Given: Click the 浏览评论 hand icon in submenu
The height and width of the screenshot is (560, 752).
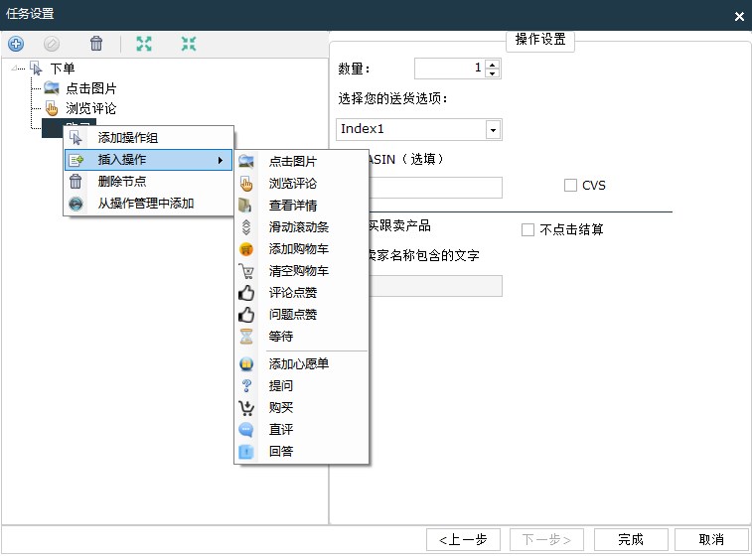Looking at the screenshot, I should tap(246, 183).
